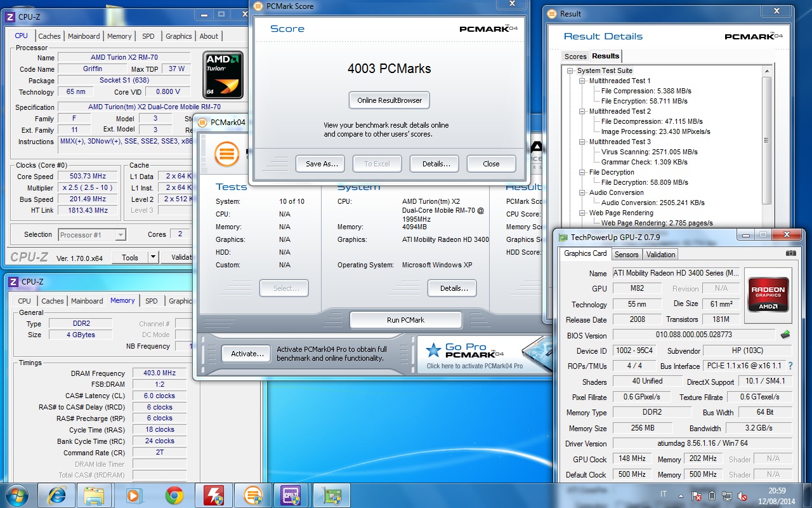Screen dimensions: 812x508
Task: Open the About tab in CPU-Z
Action: click(x=209, y=36)
